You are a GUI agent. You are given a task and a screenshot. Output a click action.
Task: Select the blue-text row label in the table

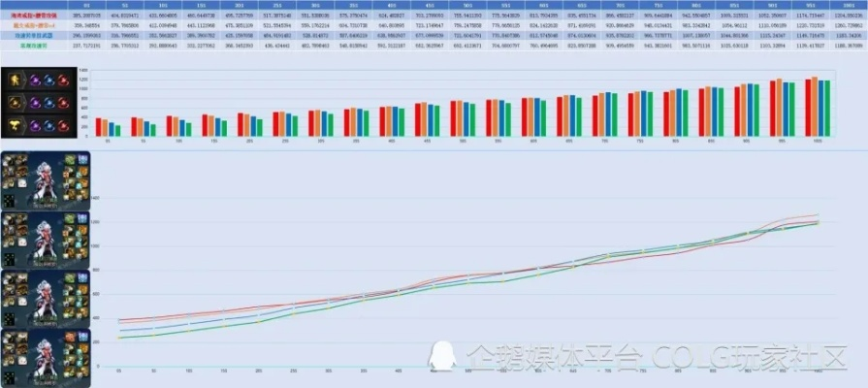coord(35,35)
